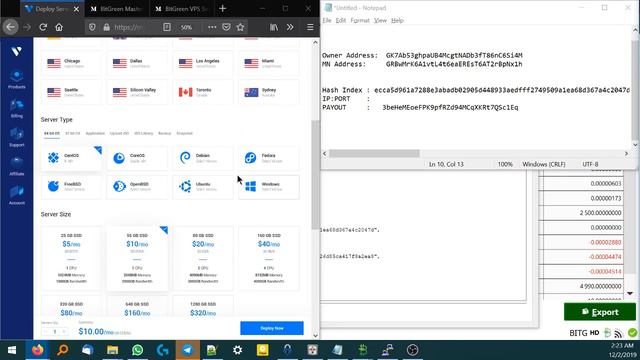Pick FreeBSD server type
Image resolution: width=640 pixels, height=360 pixels.
71,187
